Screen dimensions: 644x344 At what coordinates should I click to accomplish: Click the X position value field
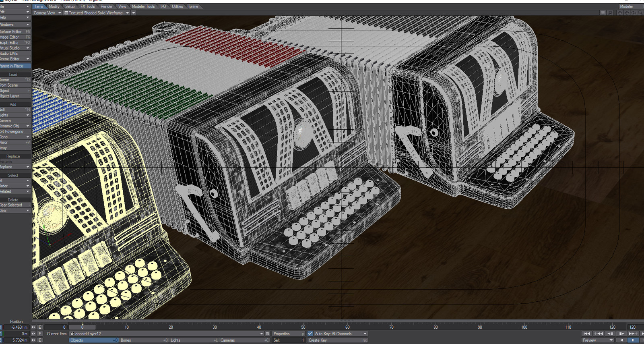[16, 327]
